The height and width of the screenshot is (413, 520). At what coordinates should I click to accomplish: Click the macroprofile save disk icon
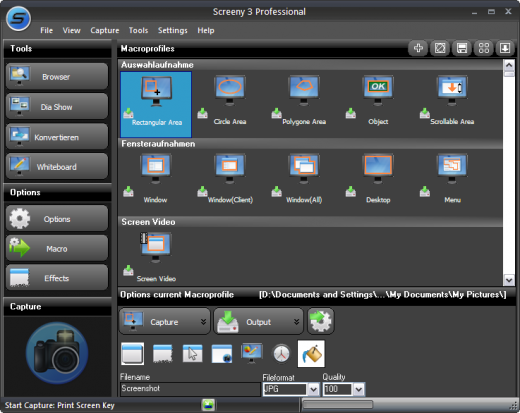click(x=462, y=48)
